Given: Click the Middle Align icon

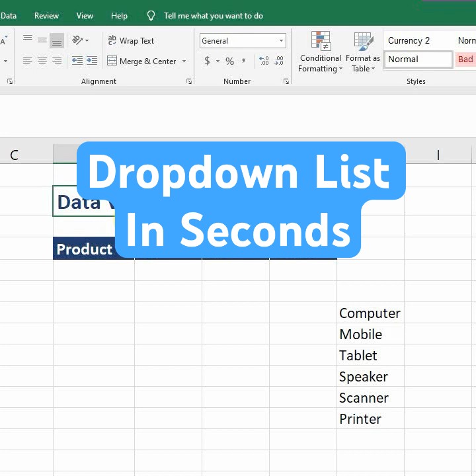Looking at the screenshot, I should pyautogui.click(x=42, y=40).
